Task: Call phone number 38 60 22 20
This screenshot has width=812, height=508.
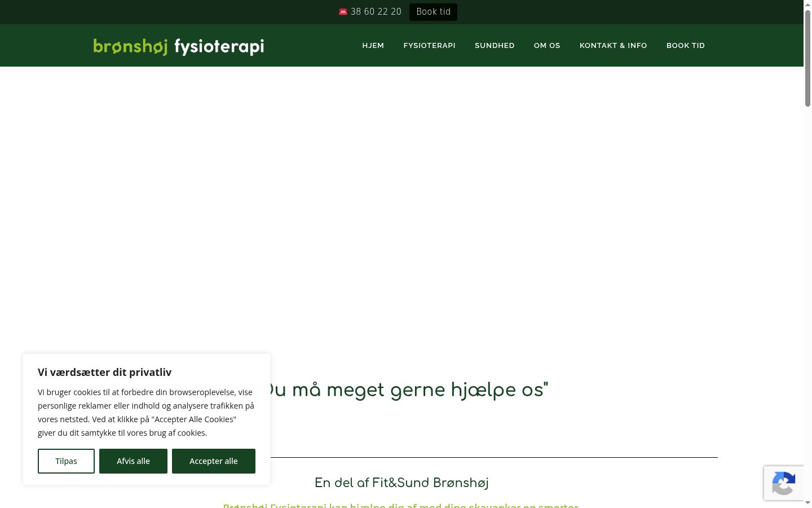Action: tap(376, 12)
